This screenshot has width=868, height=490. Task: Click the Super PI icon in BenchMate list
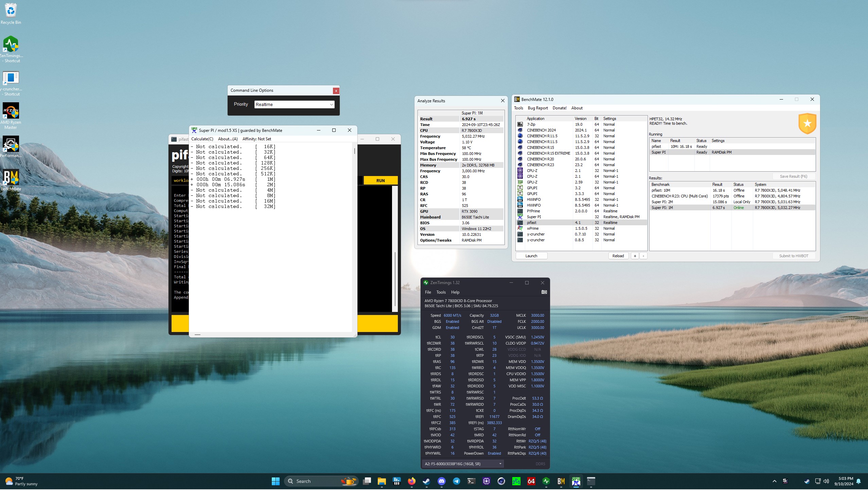pos(520,216)
